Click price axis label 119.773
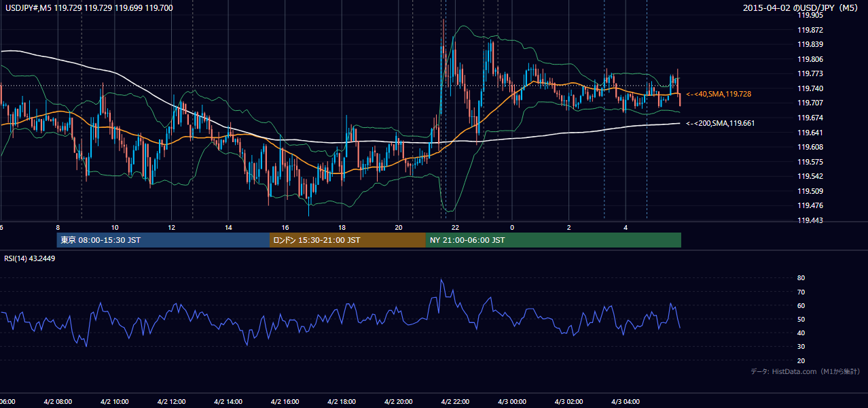Image resolution: width=868 pixels, height=408 pixels. click(810, 73)
